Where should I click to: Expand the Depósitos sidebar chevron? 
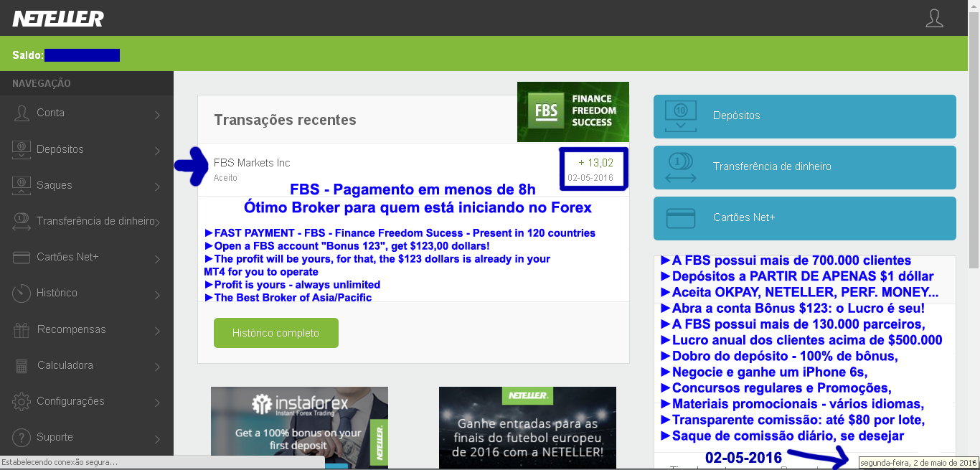(x=157, y=150)
